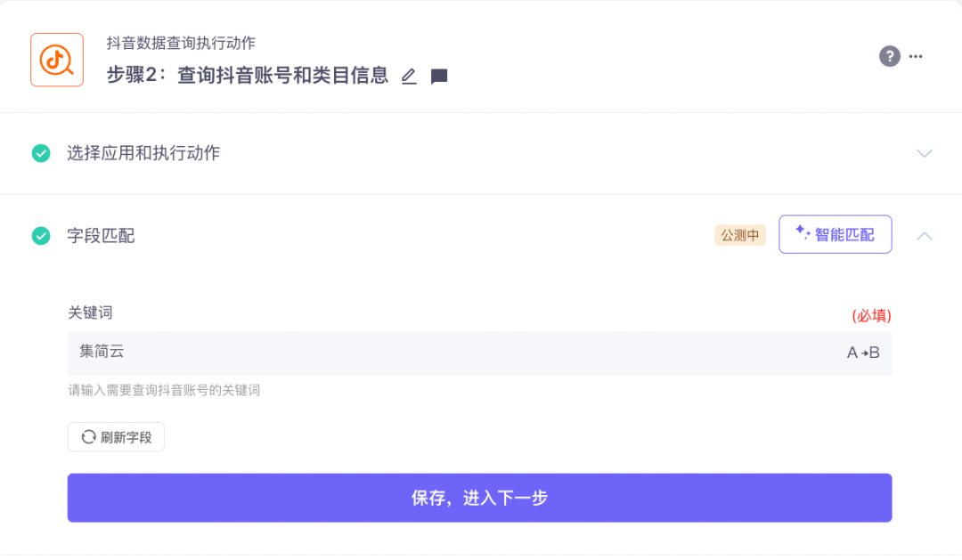
Task: Click the 抖音数据查询执行动作 subtitle text
Action: 181,43
